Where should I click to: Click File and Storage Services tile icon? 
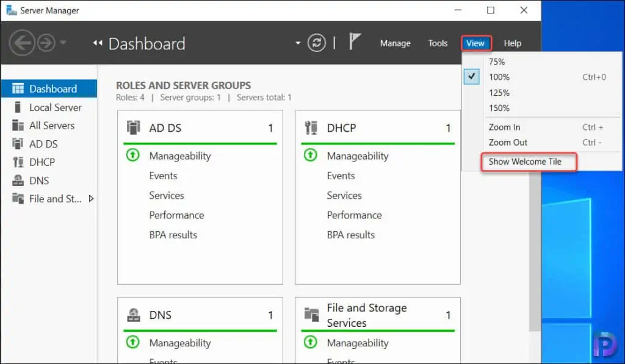[311, 315]
